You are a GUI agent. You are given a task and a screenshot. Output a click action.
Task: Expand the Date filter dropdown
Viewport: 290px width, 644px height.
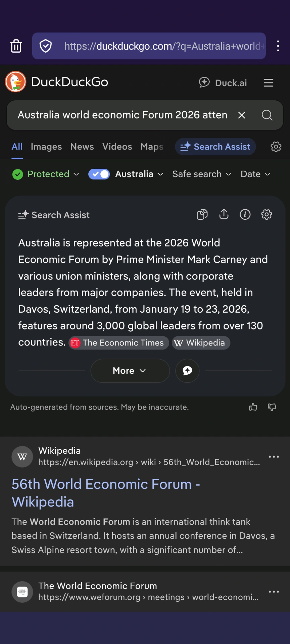click(x=255, y=174)
